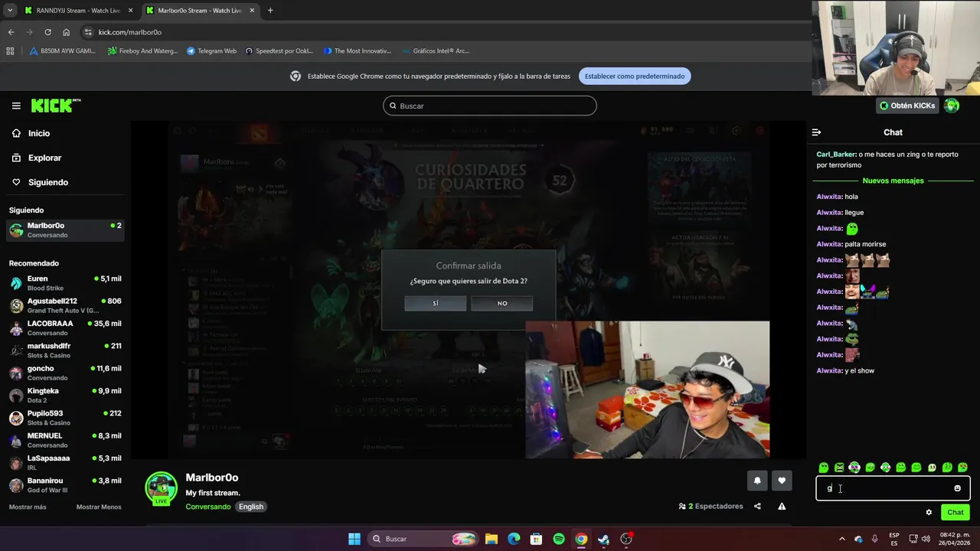Show hidden system tray icons
The width and height of the screenshot is (980, 551).
click(x=842, y=539)
